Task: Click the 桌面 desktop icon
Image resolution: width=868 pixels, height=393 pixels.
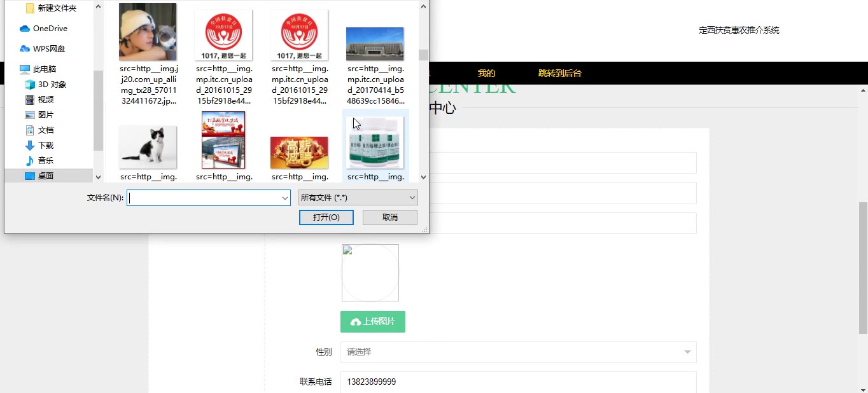Action: click(30, 176)
